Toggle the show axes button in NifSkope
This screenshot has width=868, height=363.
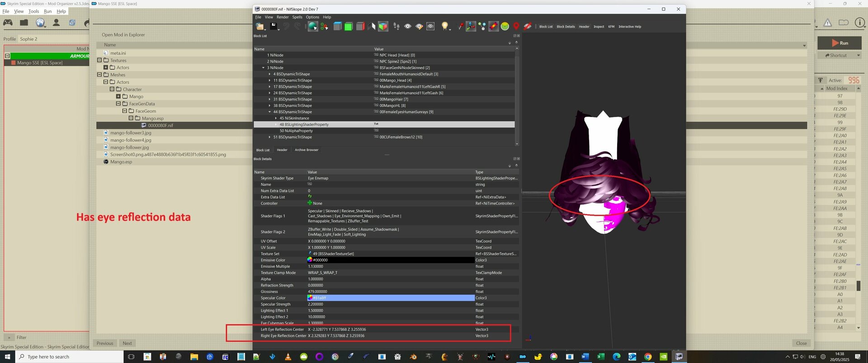click(x=471, y=27)
